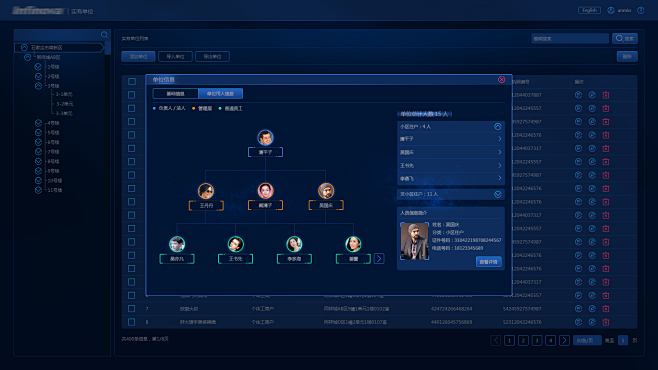This screenshot has height=370, width=658.
Task: Click the view details button in the person card
Action: pyautogui.click(x=488, y=262)
